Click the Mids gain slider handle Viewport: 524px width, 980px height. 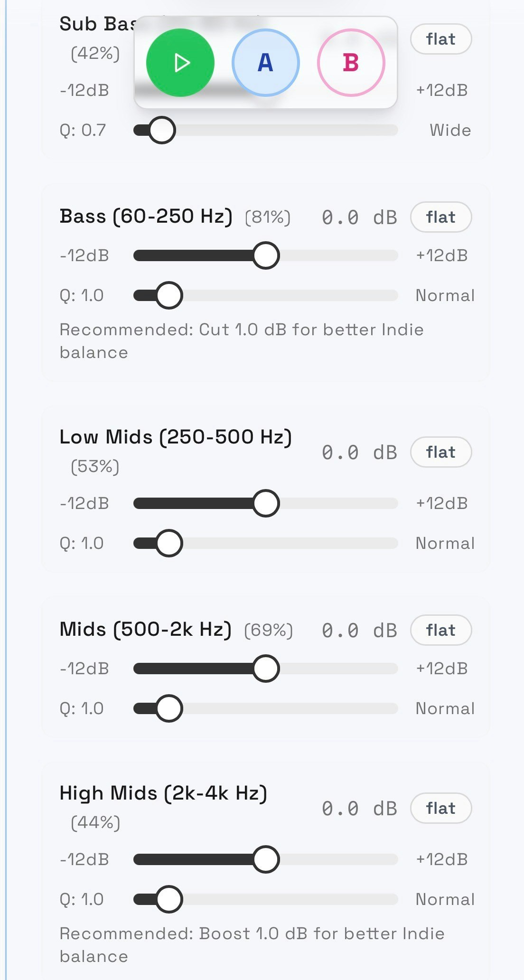coord(266,669)
